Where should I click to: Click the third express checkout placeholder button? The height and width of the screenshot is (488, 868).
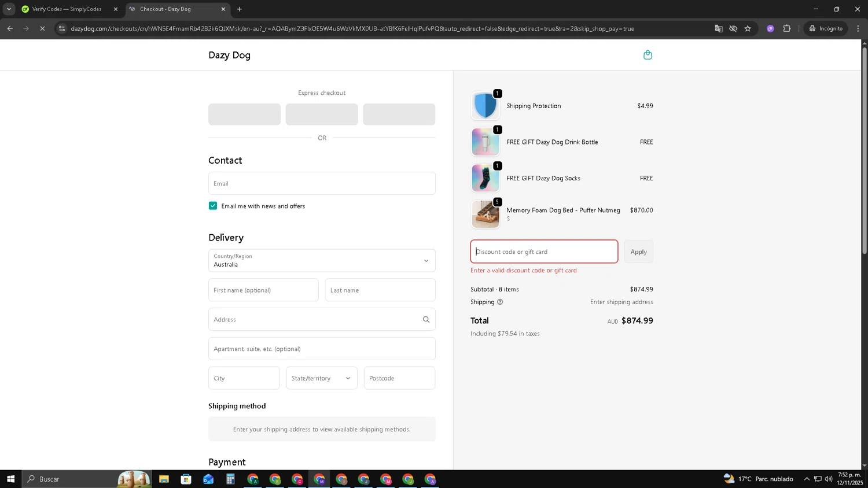(399, 114)
